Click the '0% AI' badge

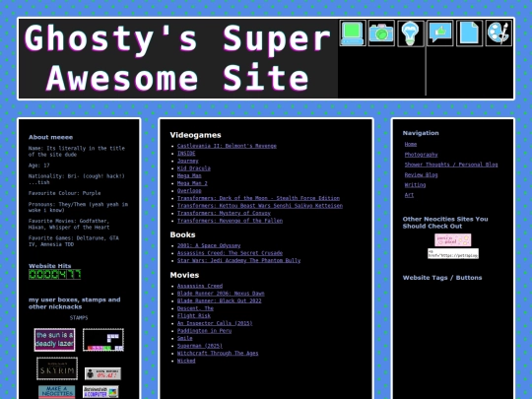[x=102, y=373]
